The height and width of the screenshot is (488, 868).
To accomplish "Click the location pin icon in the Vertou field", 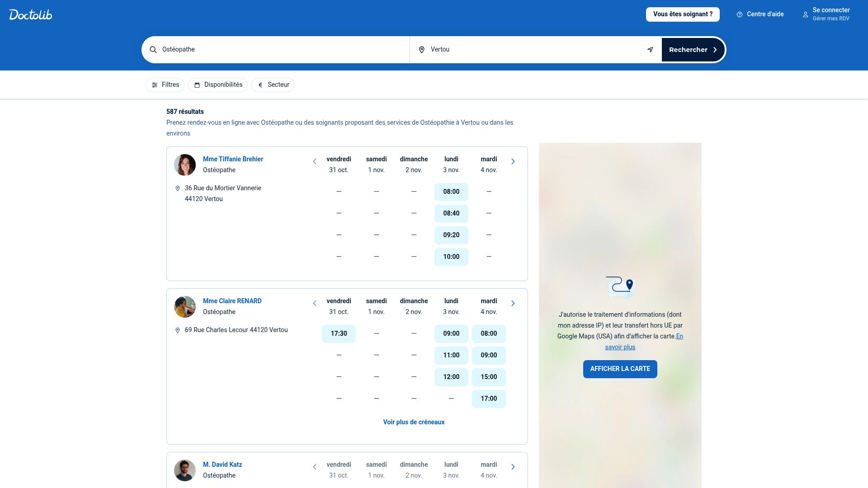I will coord(421,49).
